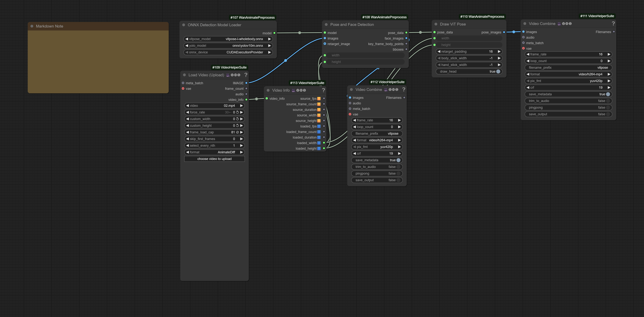Open vitpose_model dropdown in ONNX loader

228,39
